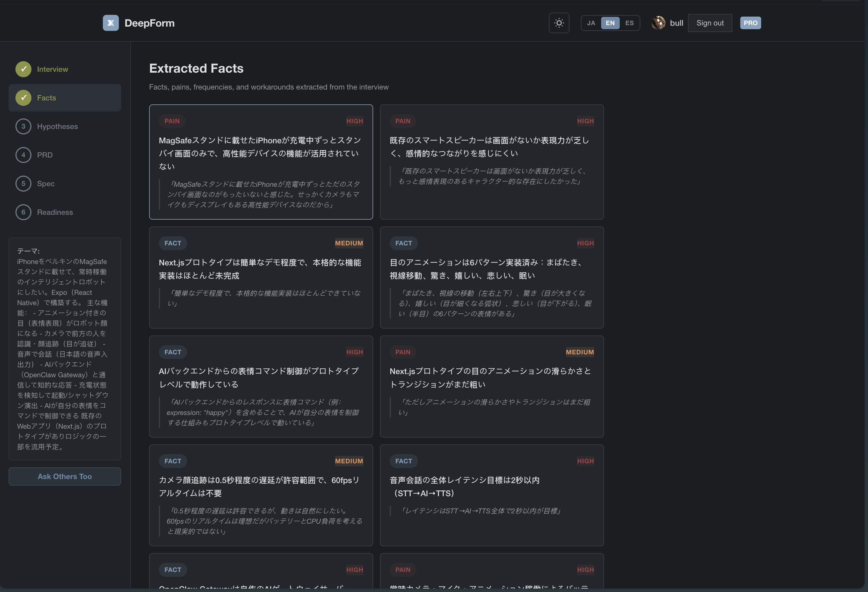Select the Readiness step 6 circle icon
This screenshot has height=592, width=868.
tap(23, 212)
